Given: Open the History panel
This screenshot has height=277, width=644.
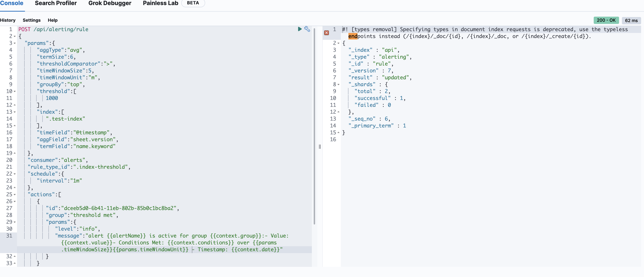Looking at the screenshot, I should 8,20.
